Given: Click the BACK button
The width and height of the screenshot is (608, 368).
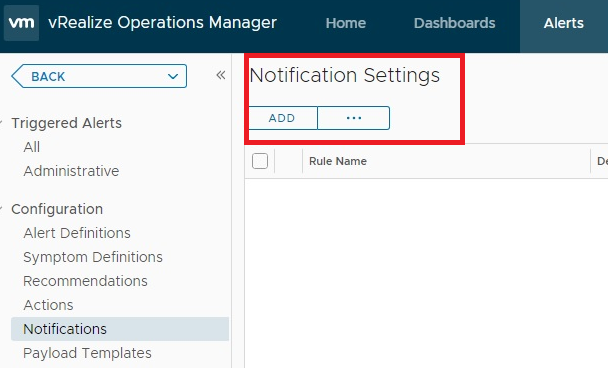Looking at the screenshot, I should 99,76.
